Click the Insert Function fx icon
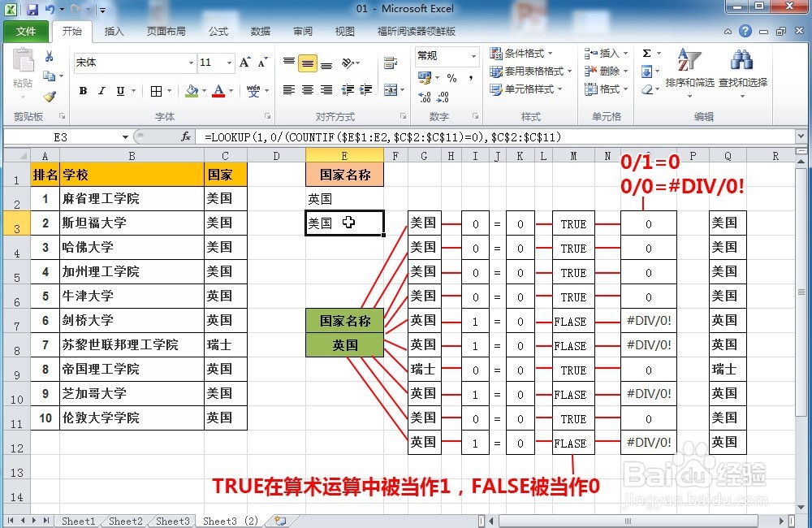 (x=186, y=136)
